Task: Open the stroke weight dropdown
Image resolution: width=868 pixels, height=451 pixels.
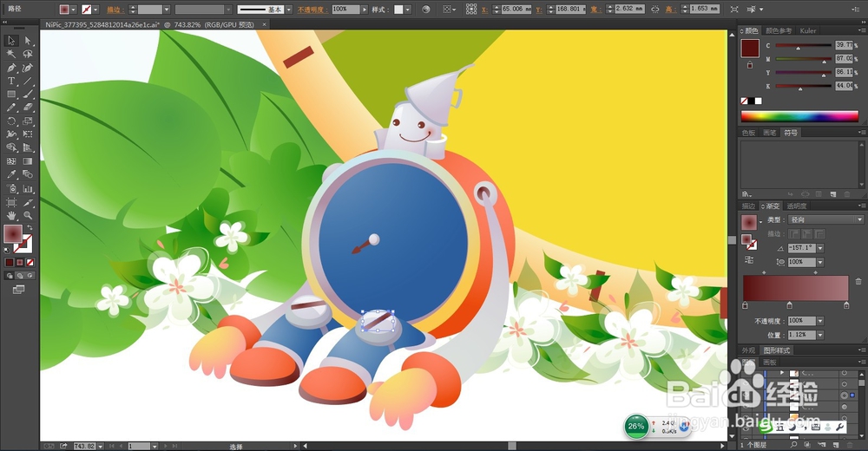Action: [166, 10]
